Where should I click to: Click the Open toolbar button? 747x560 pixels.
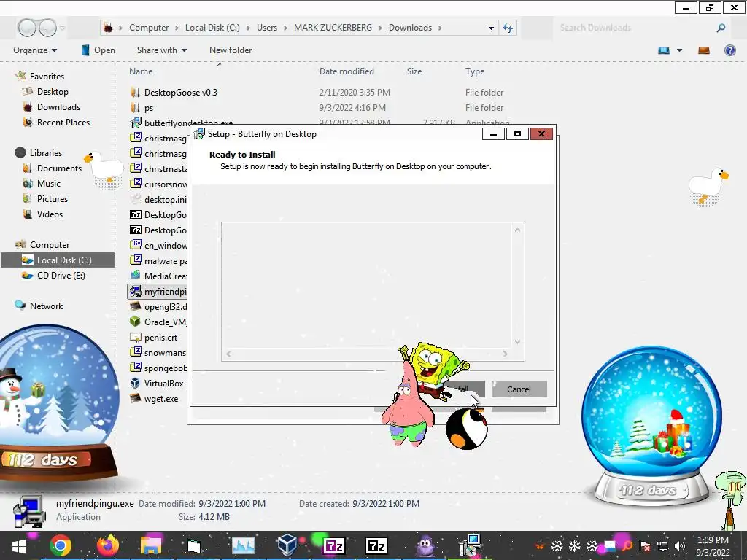coord(98,50)
